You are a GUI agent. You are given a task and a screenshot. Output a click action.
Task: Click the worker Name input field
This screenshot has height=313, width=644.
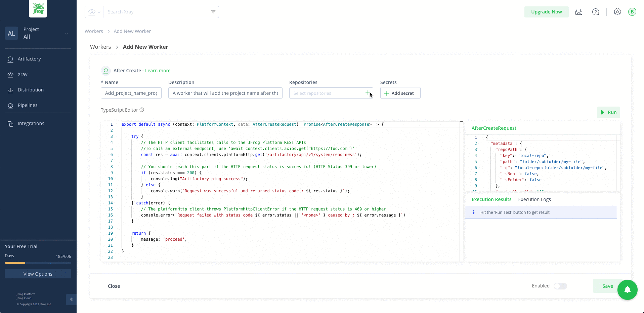(x=131, y=93)
